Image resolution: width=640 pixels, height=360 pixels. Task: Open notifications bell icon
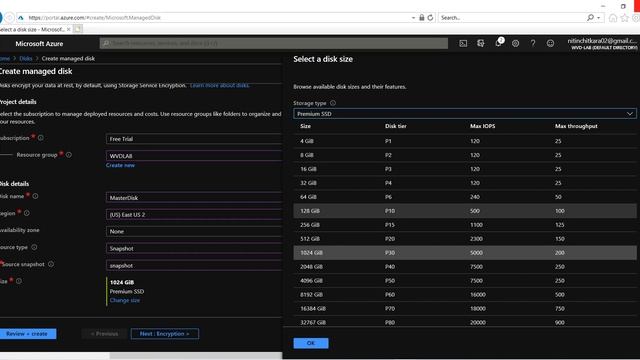498,43
